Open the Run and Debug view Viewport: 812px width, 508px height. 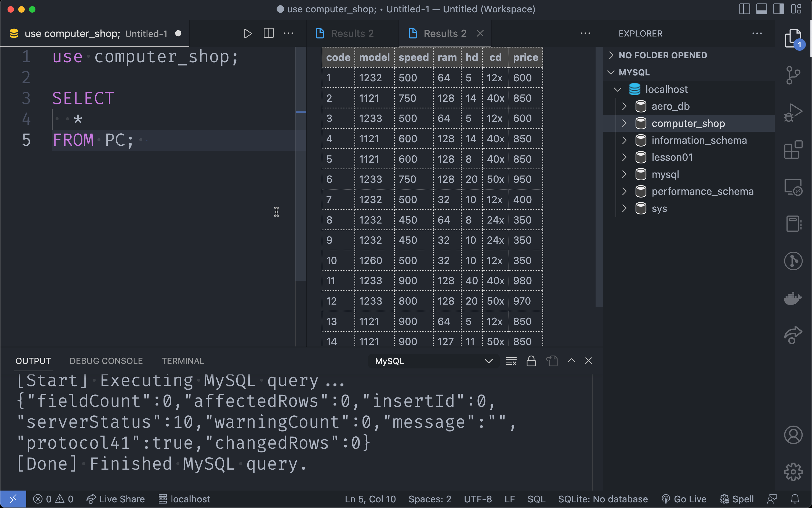pos(793,112)
